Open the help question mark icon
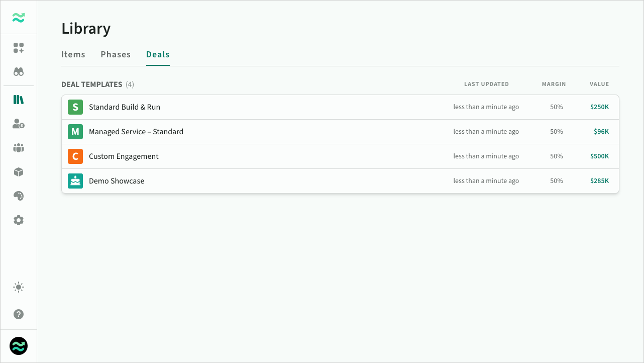The height and width of the screenshot is (363, 644). [x=19, y=314]
